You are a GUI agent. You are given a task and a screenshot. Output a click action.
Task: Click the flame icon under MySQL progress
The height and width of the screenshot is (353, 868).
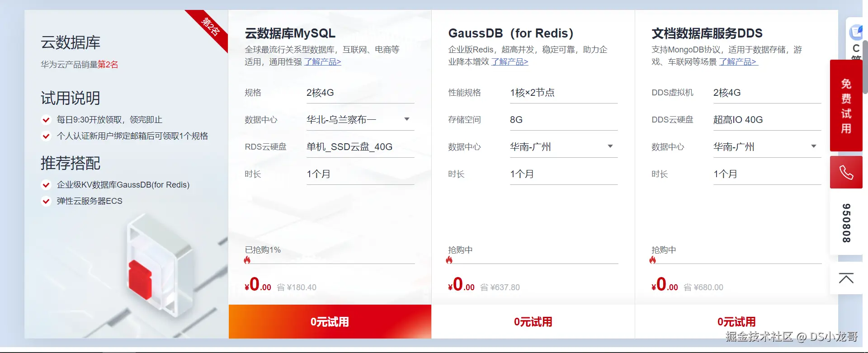(247, 260)
